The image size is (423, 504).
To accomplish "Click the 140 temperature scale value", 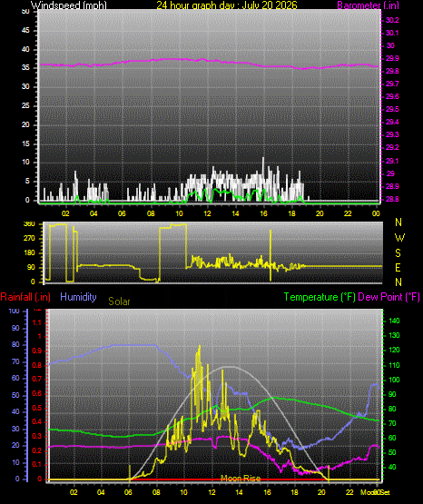I will click(394, 321).
